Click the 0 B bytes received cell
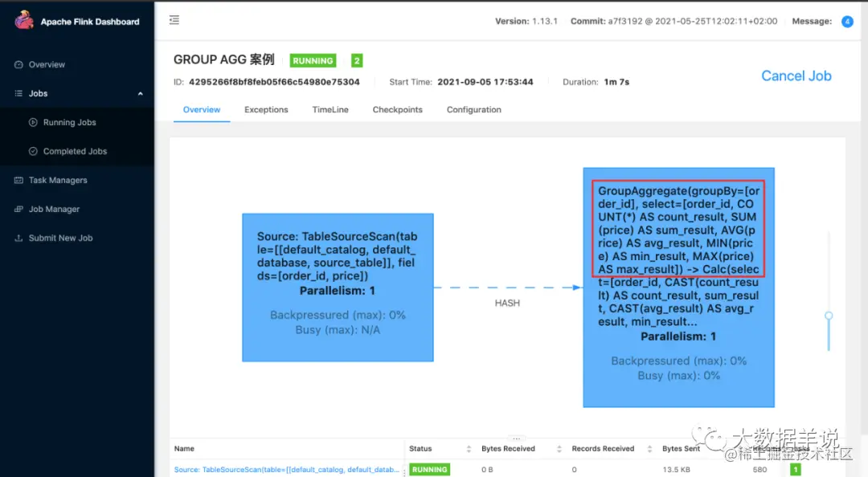868x477 pixels. (487, 469)
